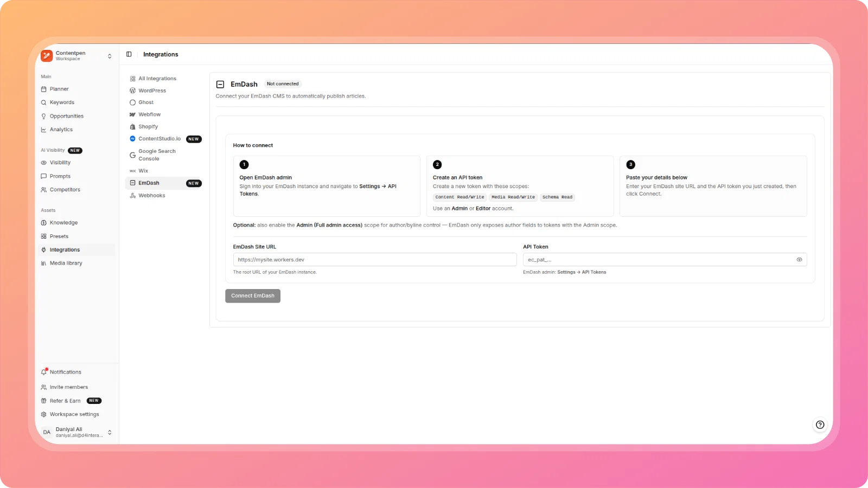This screenshot has height=488, width=868.
Task: Click the Webflow logo icon
Action: tap(132, 114)
